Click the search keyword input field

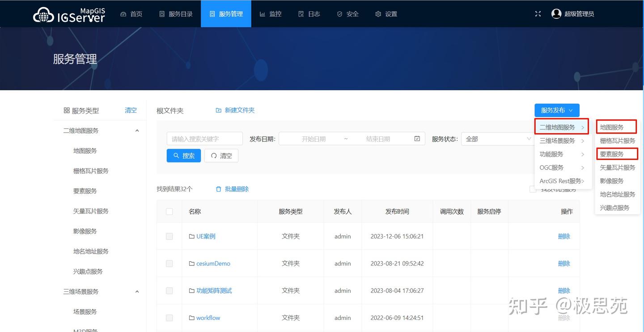(x=204, y=139)
